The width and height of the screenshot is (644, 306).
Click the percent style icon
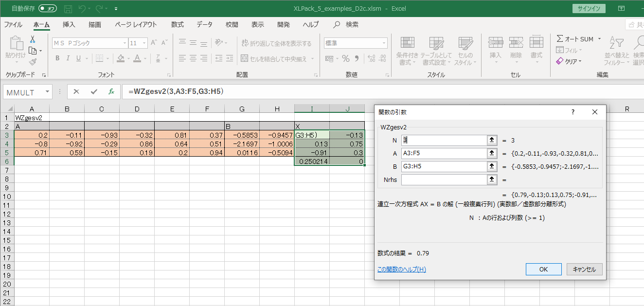[346, 59]
